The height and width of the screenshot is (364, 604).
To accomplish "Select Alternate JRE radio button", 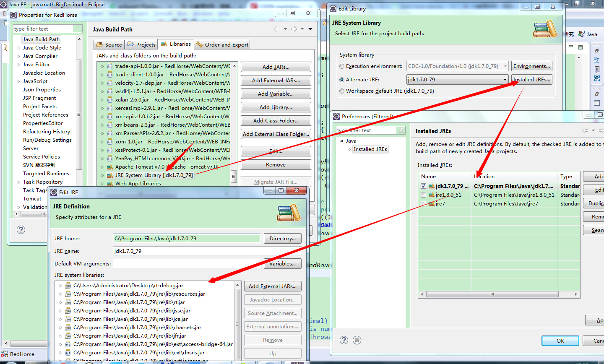I will click(x=342, y=80).
